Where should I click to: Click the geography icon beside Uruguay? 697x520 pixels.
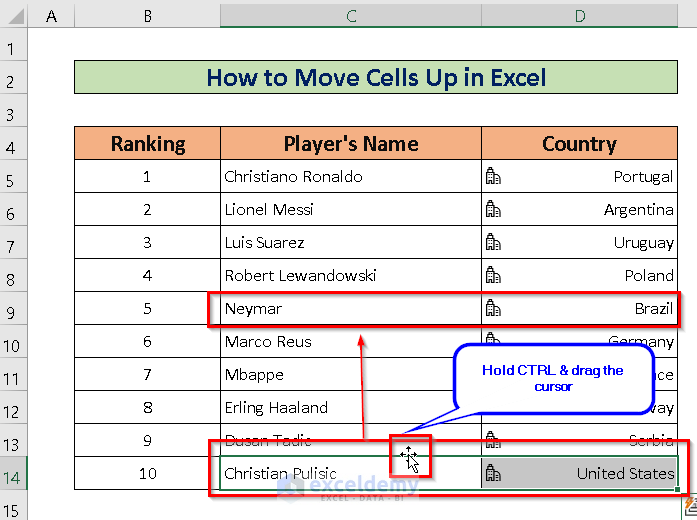493,242
